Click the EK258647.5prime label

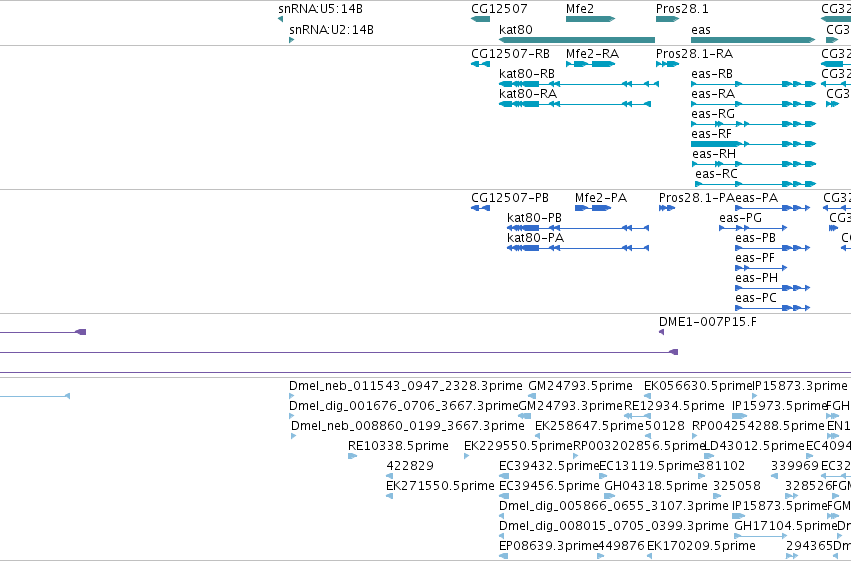tap(589, 426)
